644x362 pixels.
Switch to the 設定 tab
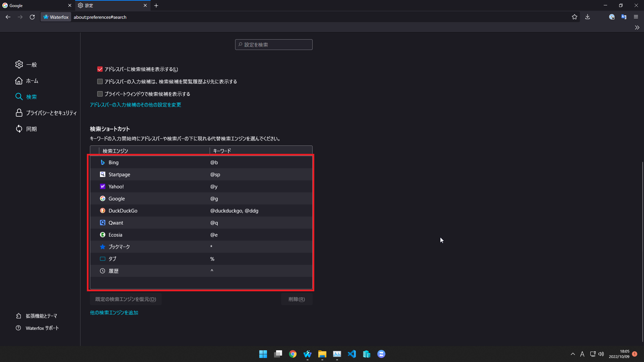click(x=113, y=5)
